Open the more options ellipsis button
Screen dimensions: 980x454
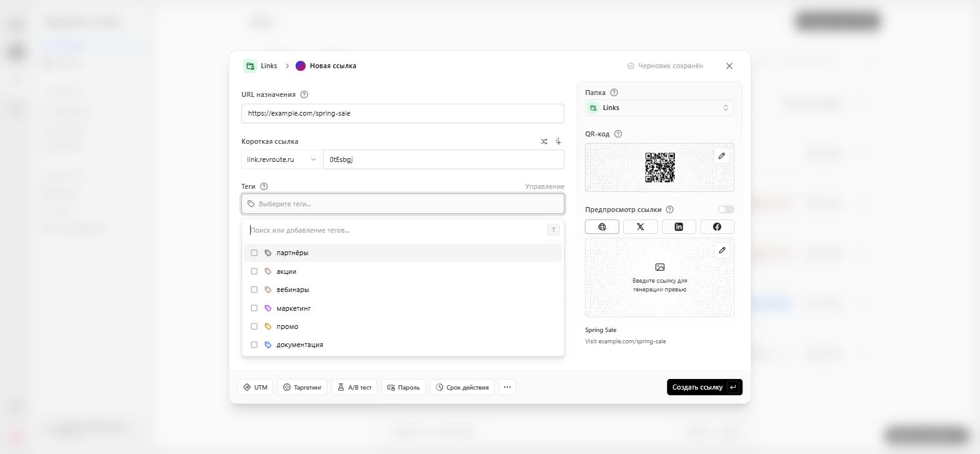pos(507,387)
